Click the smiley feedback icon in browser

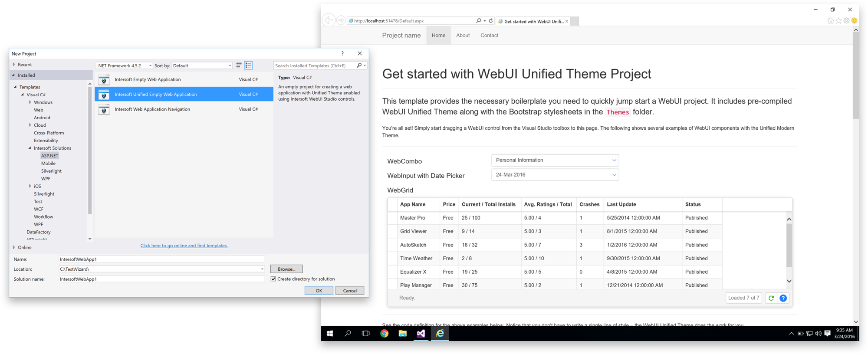coord(854,20)
